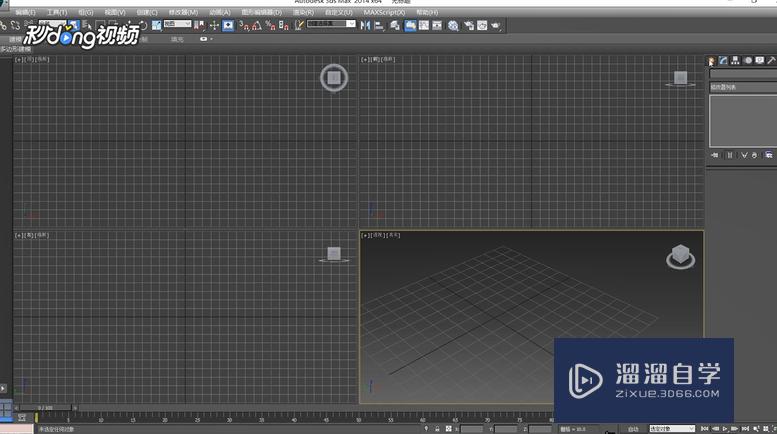Open the reference coordinate system dropdown
Image resolution: width=777 pixels, height=434 pixels.
(177, 24)
